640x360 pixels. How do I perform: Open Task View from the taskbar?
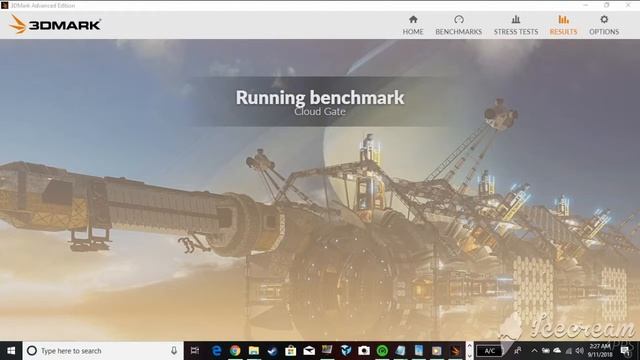pos(195,351)
